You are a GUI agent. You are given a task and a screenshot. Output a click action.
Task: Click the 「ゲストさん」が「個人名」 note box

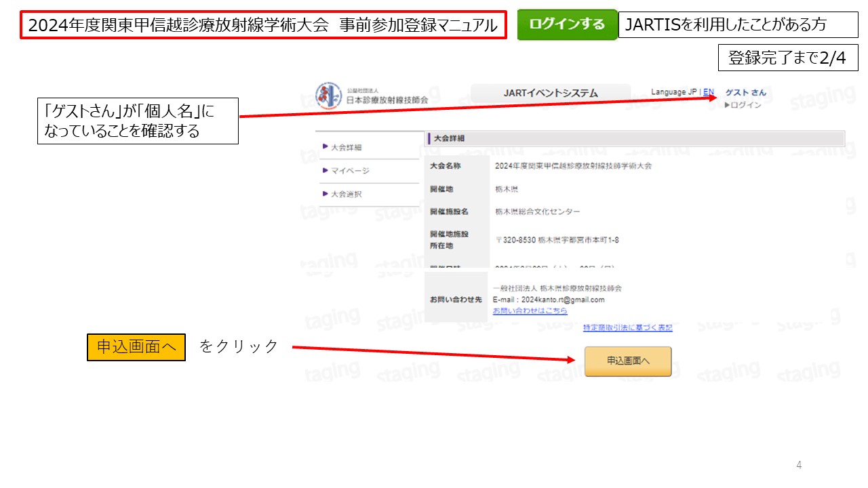[x=138, y=121]
